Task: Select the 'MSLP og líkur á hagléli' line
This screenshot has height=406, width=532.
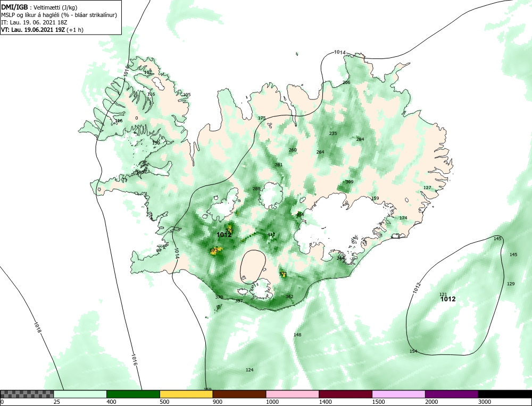Action: pyautogui.click(x=59, y=15)
